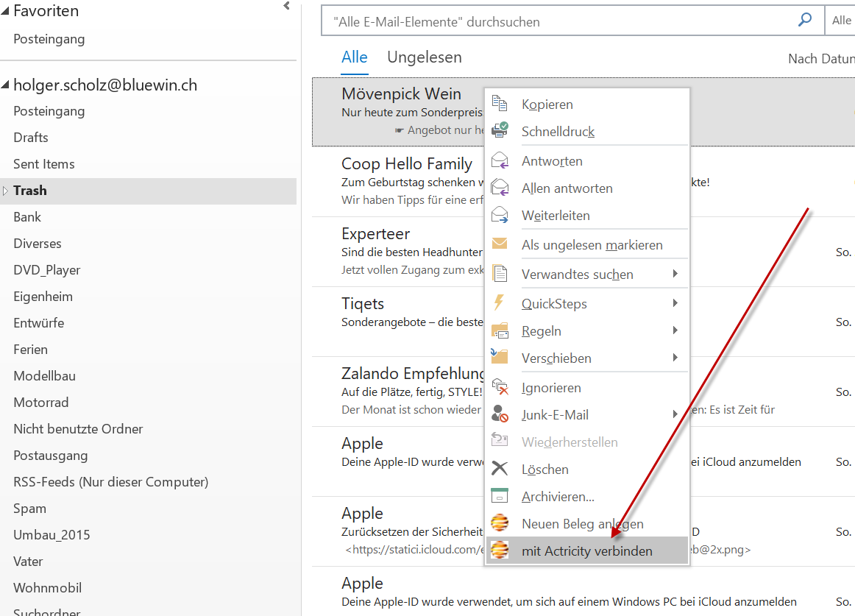
Task: Click the Antworten envelope icon
Action: [500, 160]
